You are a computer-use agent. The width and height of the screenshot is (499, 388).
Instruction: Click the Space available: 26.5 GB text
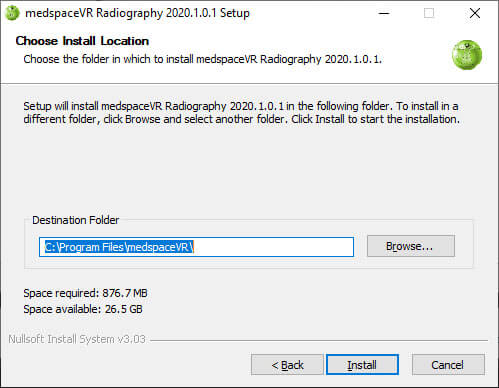tap(83, 309)
